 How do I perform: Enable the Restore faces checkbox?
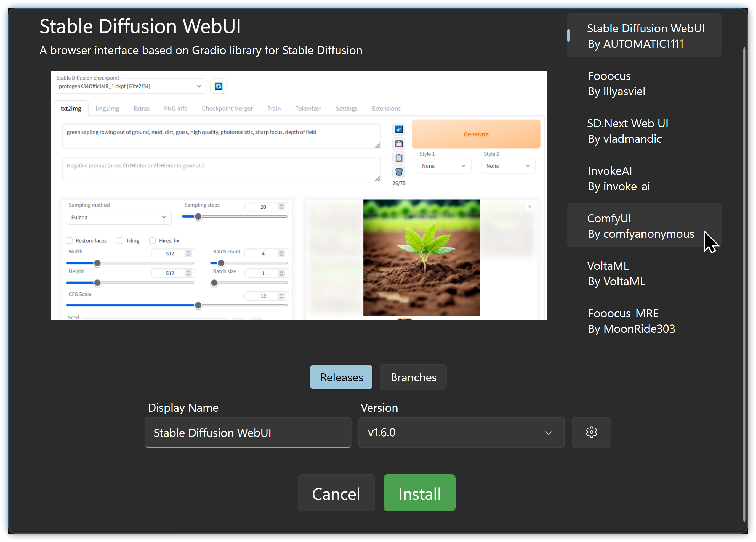pyautogui.click(x=69, y=240)
